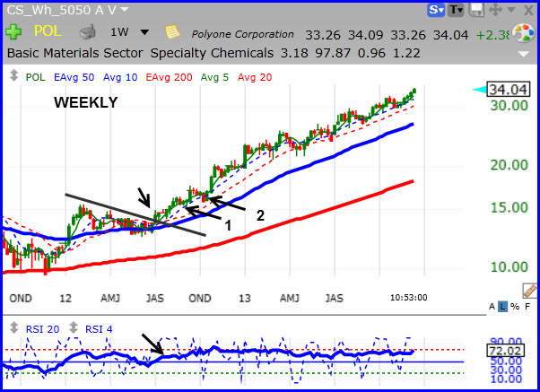The image size is (540, 392).
Task: Click the POL ticker symbol field
Action: pyautogui.click(x=48, y=31)
